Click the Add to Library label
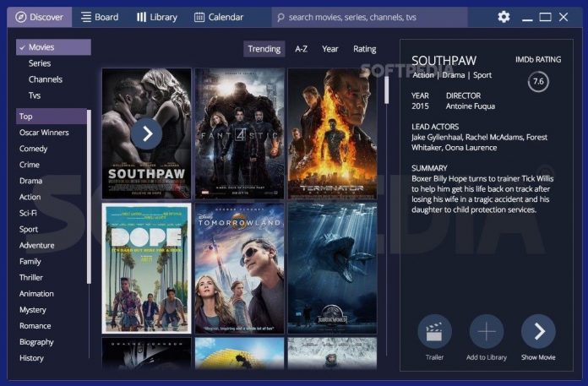Image resolution: width=588 pixels, height=386 pixels. (x=487, y=357)
